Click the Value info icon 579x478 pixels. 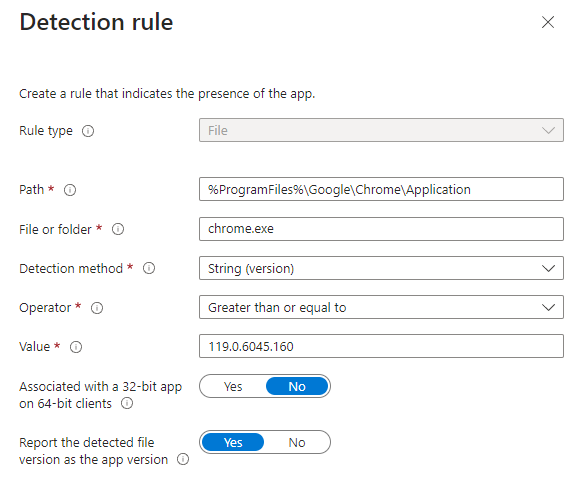(x=76, y=347)
